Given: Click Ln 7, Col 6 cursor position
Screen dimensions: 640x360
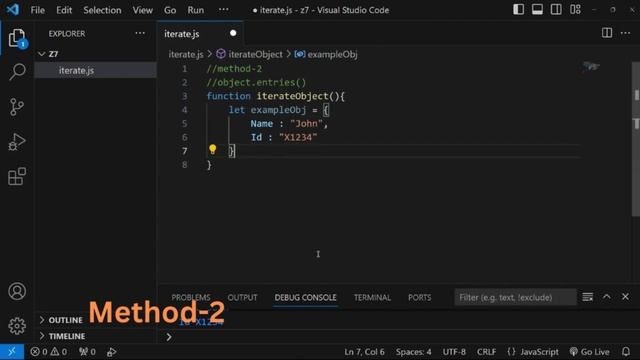Looking at the screenshot, I should point(364,352).
